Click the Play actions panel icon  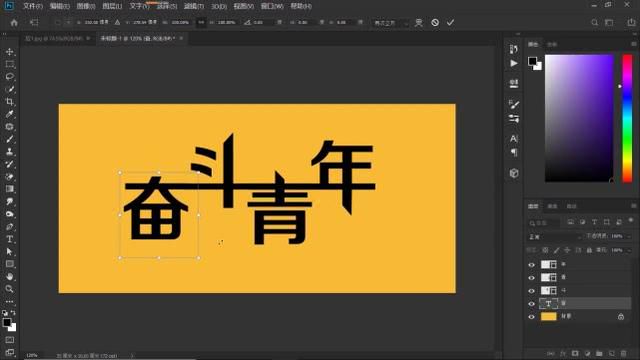click(x=514, y=63)
